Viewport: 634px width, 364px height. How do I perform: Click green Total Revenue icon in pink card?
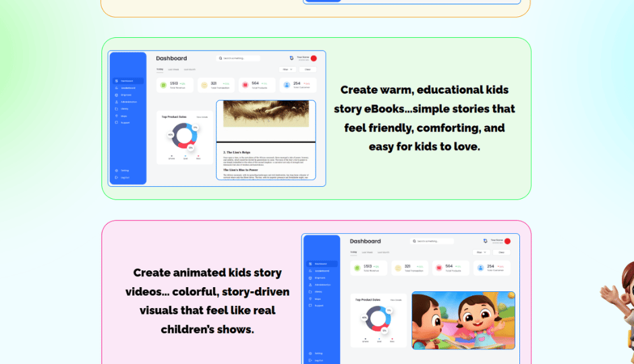click(357, 268)
